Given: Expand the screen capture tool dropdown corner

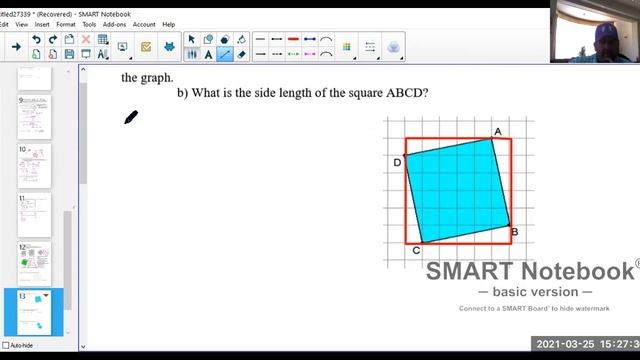Looking at the screenshot, I should pos(131,58).
